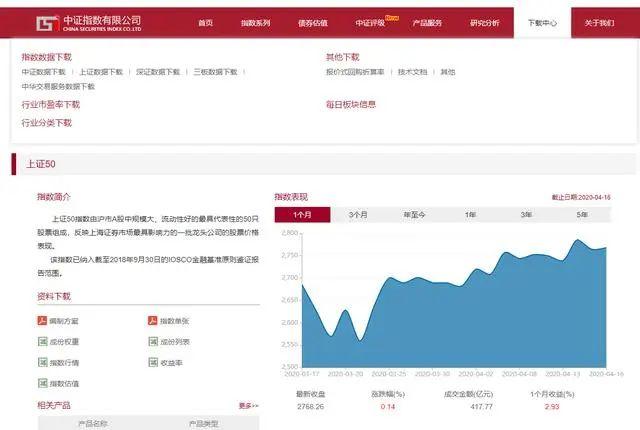Download the spreadsheet icon beside 成份权重
640x430 pixels.
(42, 341)
